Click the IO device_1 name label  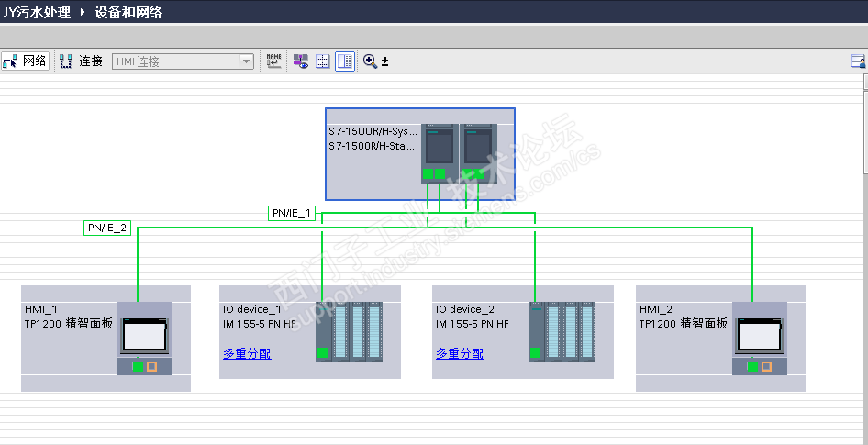click(x=252, y=309)
